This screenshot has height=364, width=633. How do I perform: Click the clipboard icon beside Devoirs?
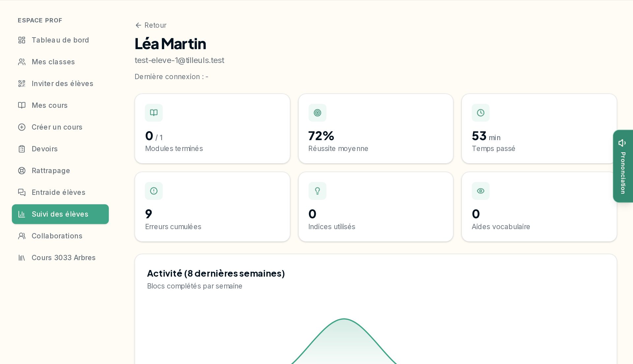coord(22,149)
